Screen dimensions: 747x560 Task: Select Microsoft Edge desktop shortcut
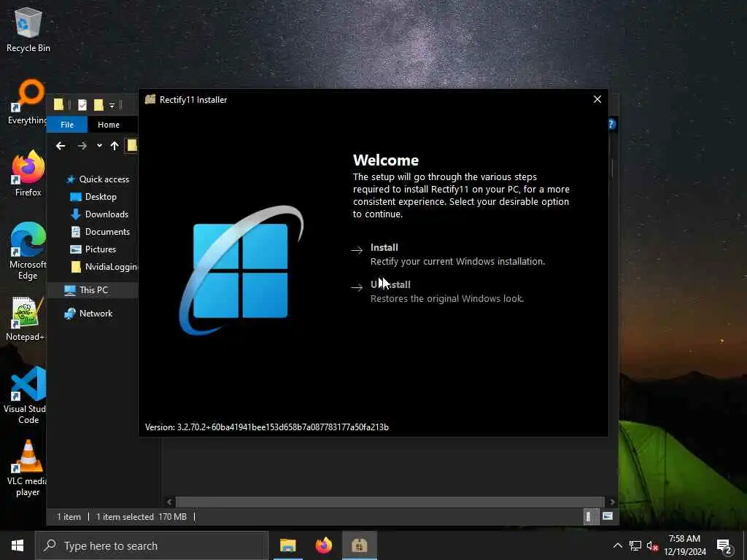click(x=28, y=251)
